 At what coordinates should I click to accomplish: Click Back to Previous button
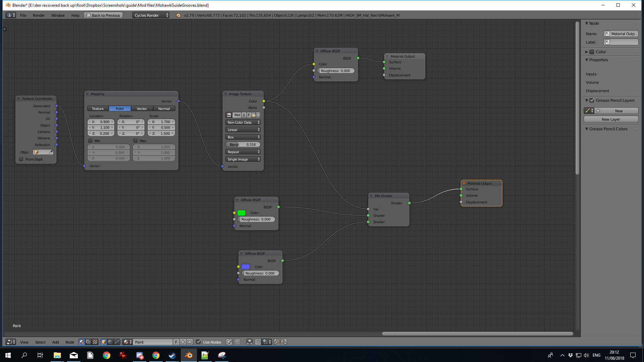tap(103, 15)
